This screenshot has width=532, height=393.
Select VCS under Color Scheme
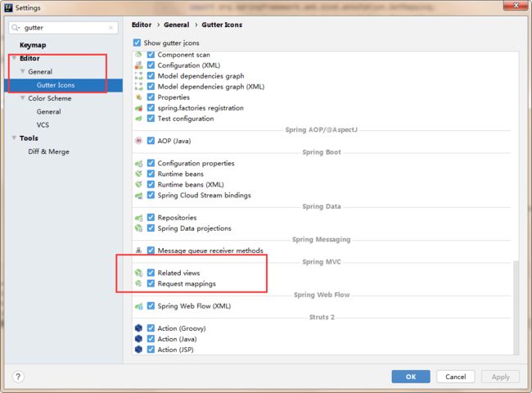43,125
